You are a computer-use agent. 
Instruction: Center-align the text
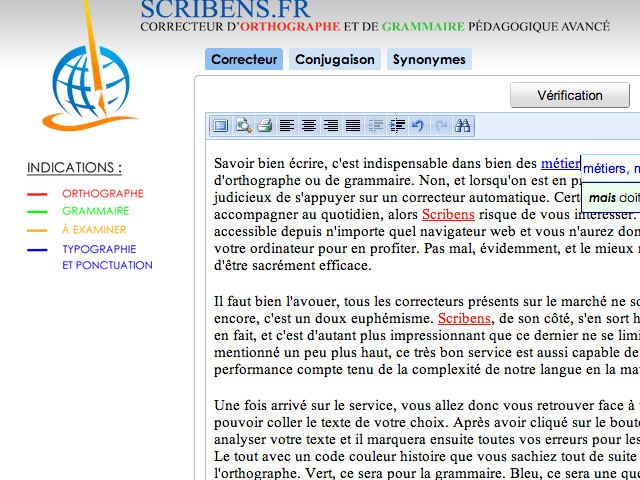pos(309,126)
